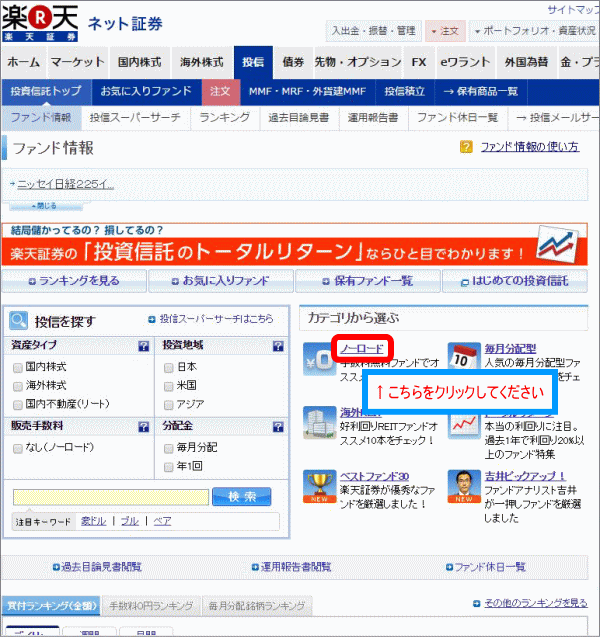Open the 注文 dropdown in the header
This screenshot has width=600, height=637.
point(445,31)
